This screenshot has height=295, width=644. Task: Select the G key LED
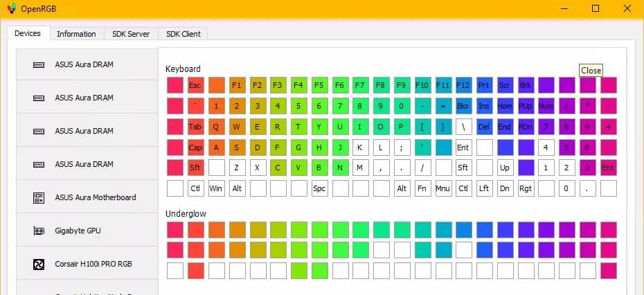(298, 147)
